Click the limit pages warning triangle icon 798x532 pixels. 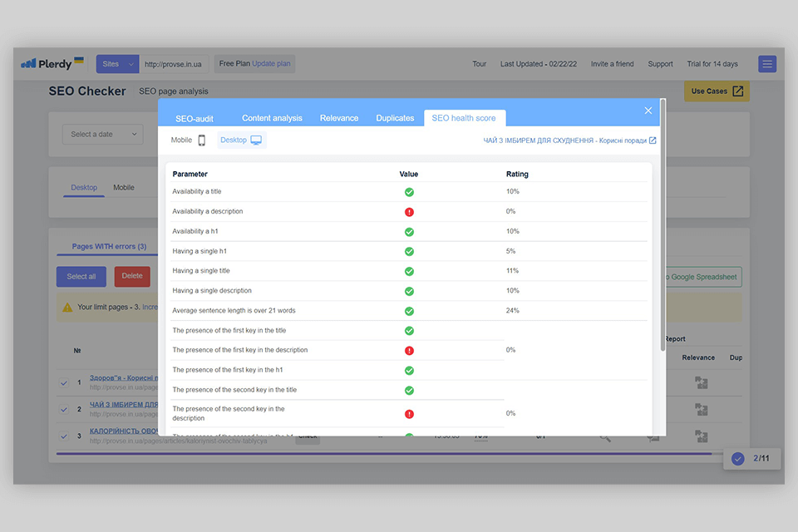67,307
